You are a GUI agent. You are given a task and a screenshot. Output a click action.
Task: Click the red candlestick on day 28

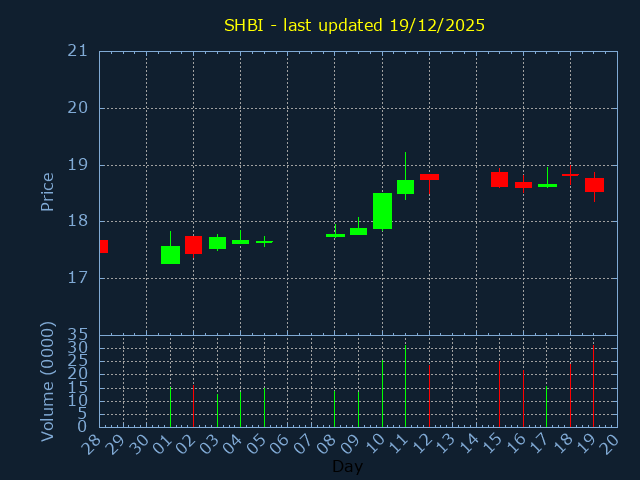coord(103,246)
